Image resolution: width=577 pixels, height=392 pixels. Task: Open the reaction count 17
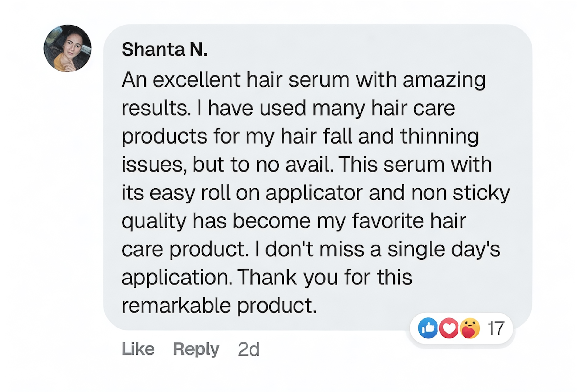coord(496,328)
